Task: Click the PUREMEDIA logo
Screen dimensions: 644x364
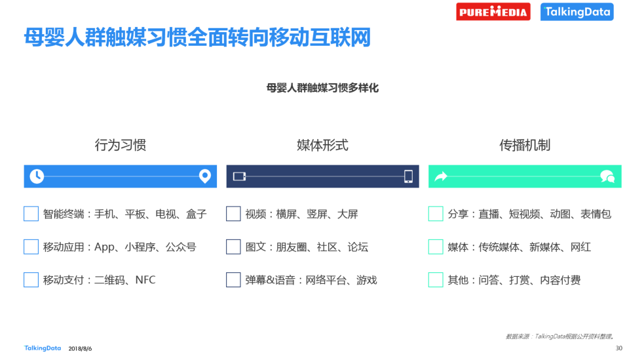Action: [x=493, y=12]
